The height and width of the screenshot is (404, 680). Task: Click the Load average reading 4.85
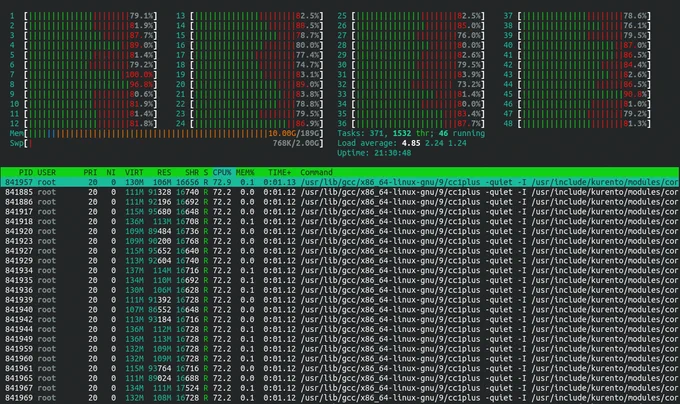coord(411,143)
